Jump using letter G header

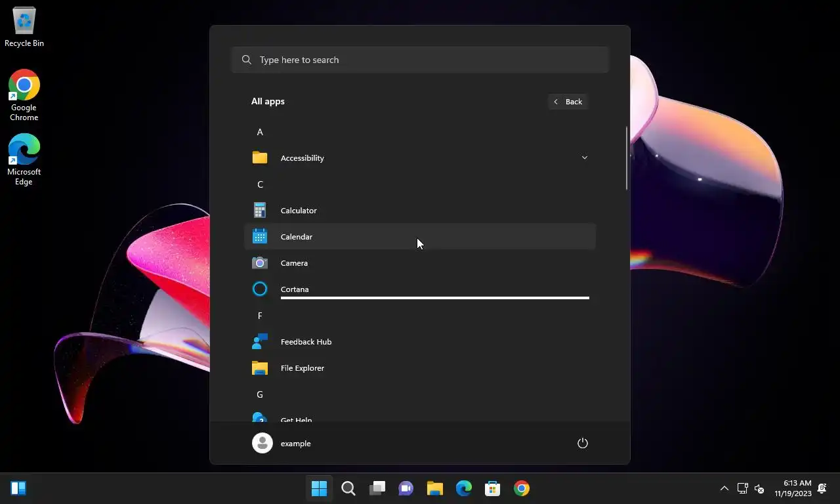coord(260,394)
